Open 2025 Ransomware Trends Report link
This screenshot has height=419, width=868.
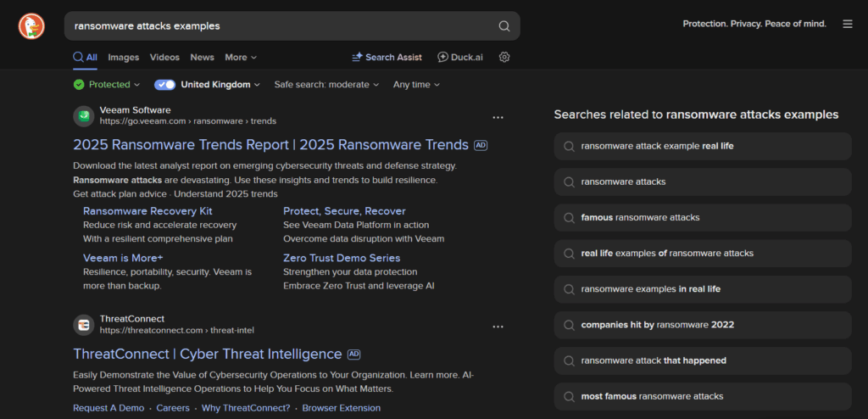270,145
